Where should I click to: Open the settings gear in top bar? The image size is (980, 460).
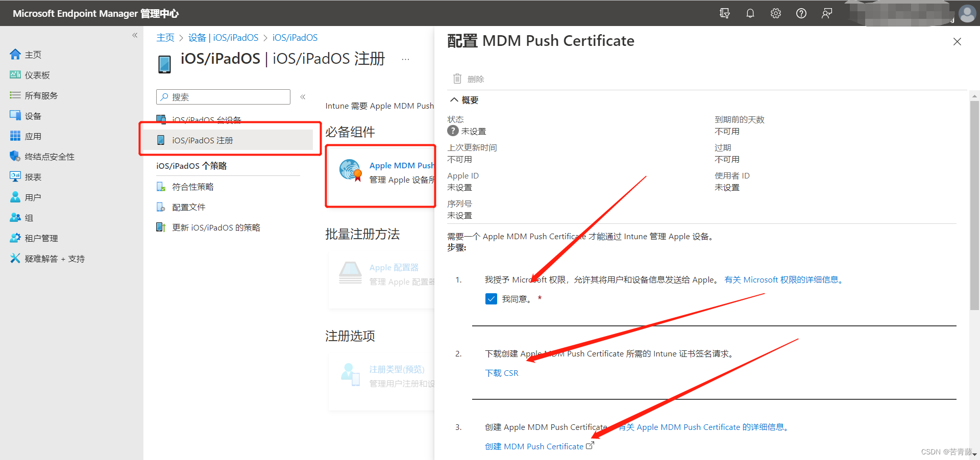[775, 13]
